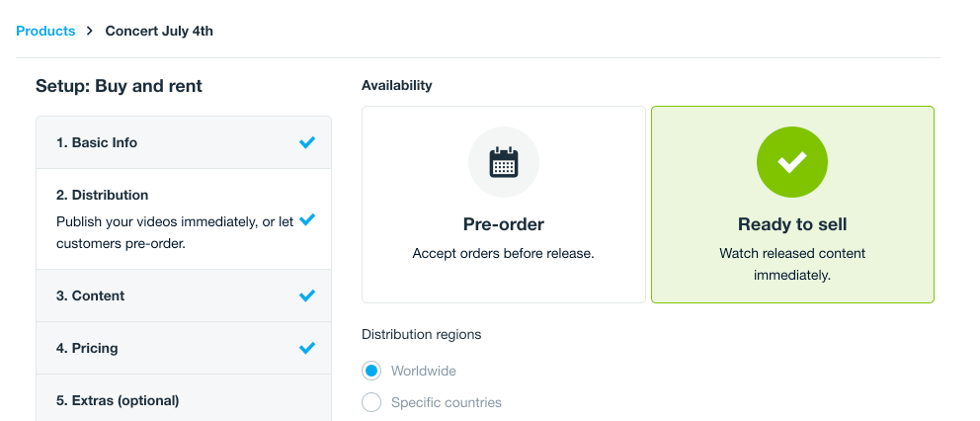Viewport: 980px width, 421px height.
Task: Click the Worldwide option label
Action: coord(424,372)
